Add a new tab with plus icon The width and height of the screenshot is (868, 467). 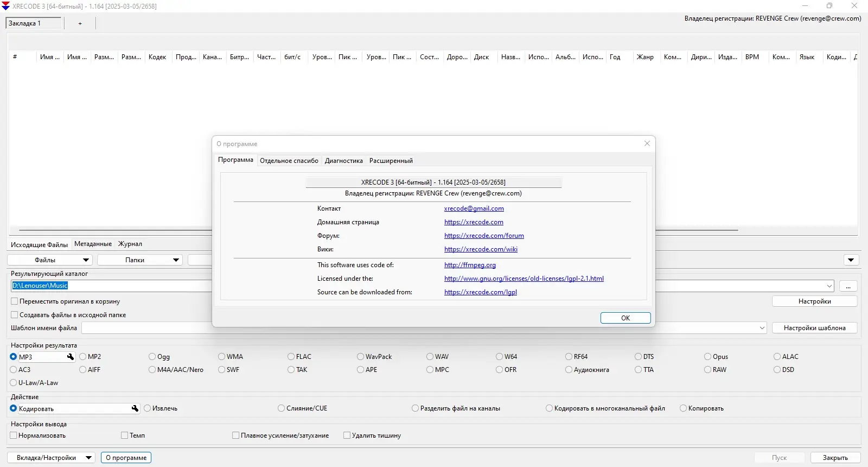click(80, 23)
